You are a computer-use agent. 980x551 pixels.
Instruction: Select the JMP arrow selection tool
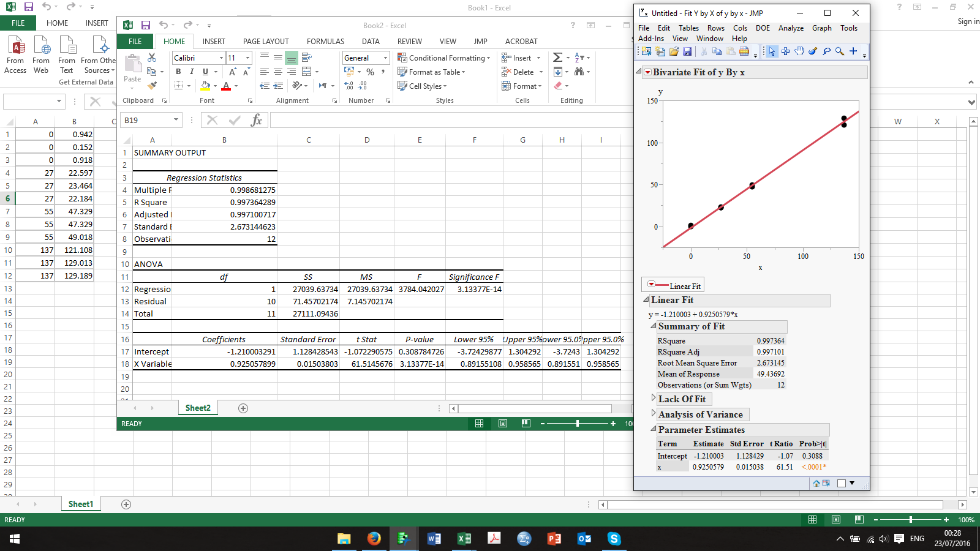point(772,51)
